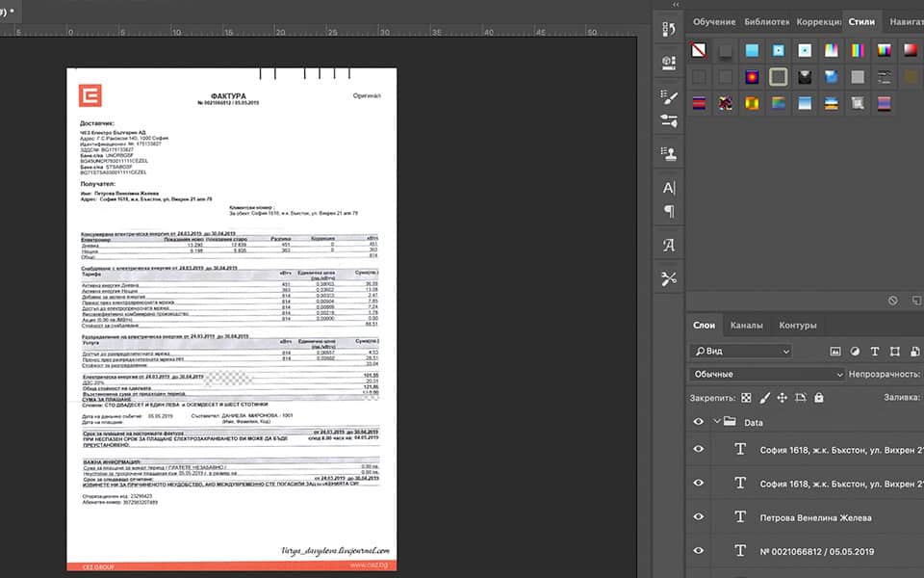Toggle filter for adjustment layers

pyautogui.click(x=855, y=351)
